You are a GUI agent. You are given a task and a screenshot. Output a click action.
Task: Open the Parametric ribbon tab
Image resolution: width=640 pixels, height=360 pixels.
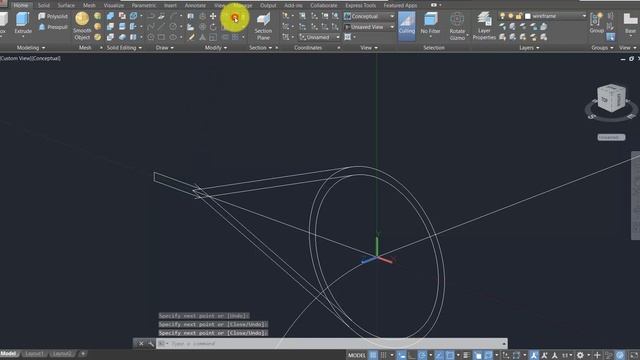coord(144,5)
